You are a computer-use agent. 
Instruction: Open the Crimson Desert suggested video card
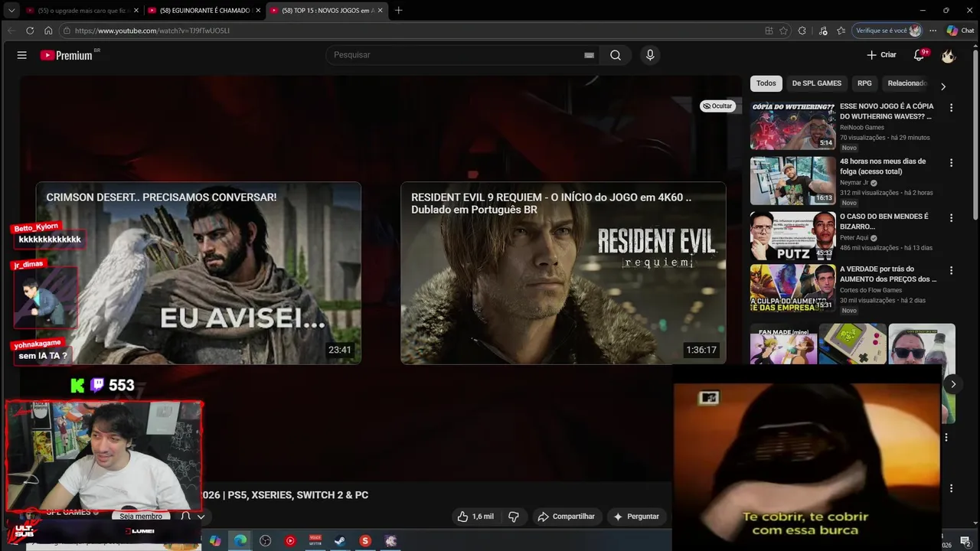pyautogui.click(x=198, y=272)
